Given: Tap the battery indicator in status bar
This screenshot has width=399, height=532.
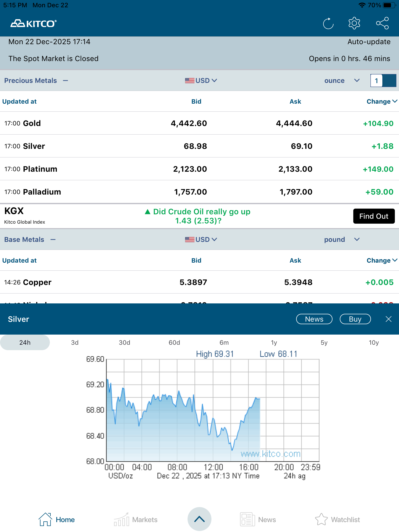Looking at the screenshot, I should (389, 5).
